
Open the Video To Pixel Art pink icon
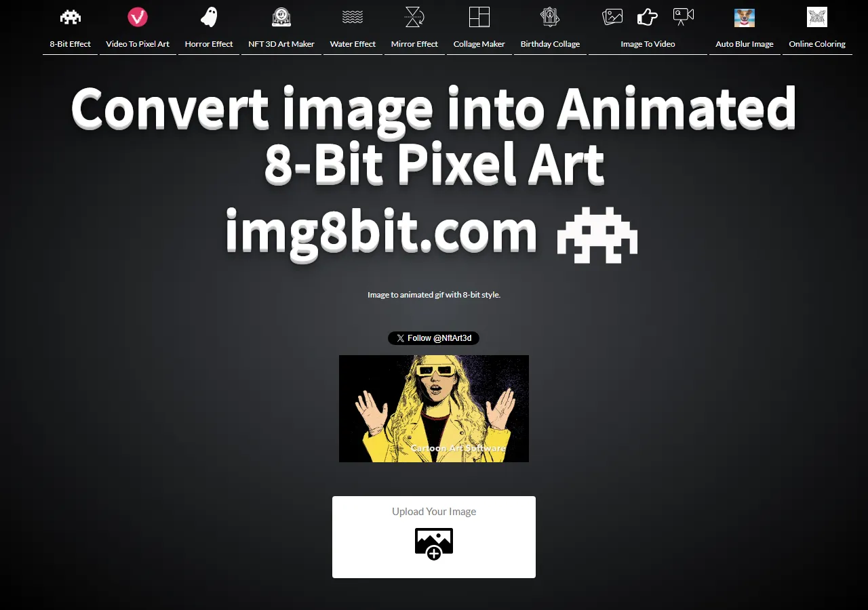click(138, 17)
